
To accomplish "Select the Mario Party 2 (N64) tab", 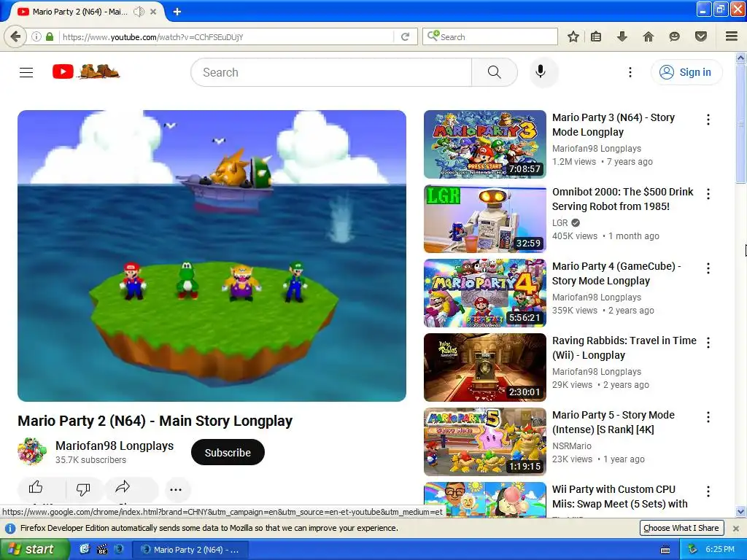I will coord(79,12).
